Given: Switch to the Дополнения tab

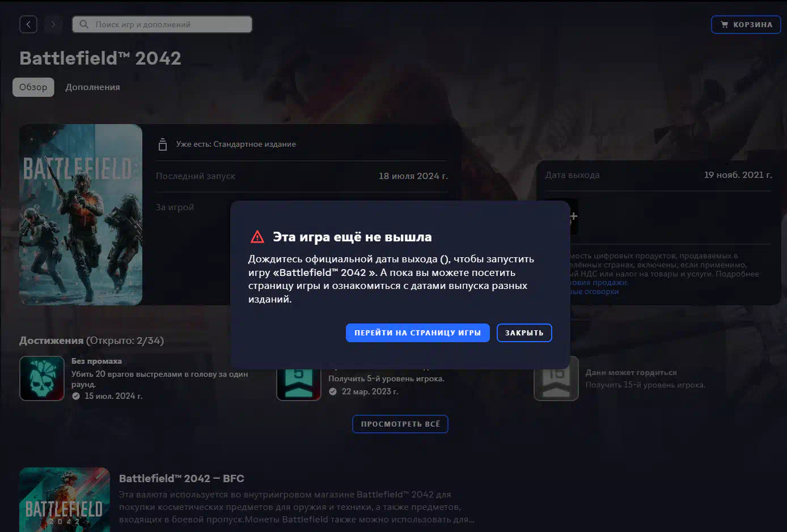Looking at the screenshot, I should (x=92, y=87).
